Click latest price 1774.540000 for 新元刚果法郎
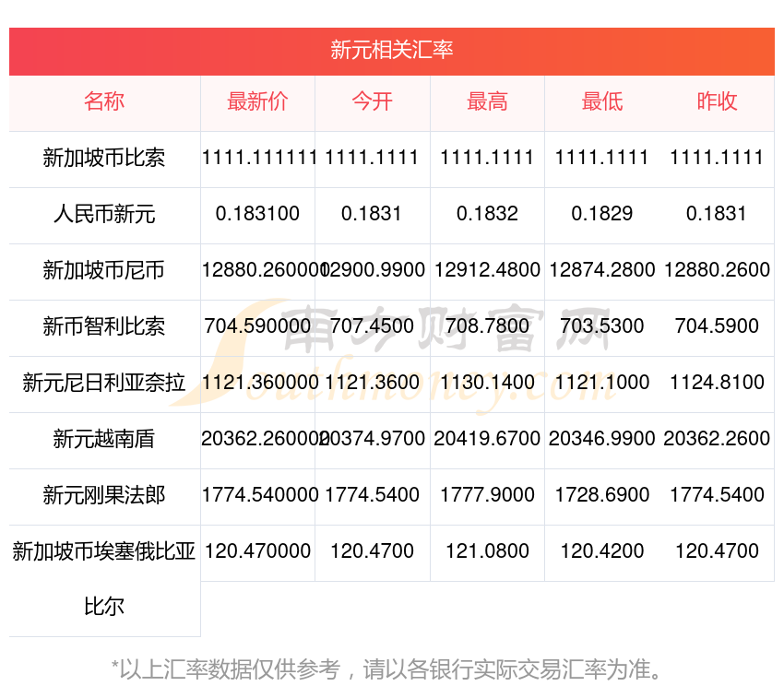This screenshot has height=698, width=784. coord(260,495)
